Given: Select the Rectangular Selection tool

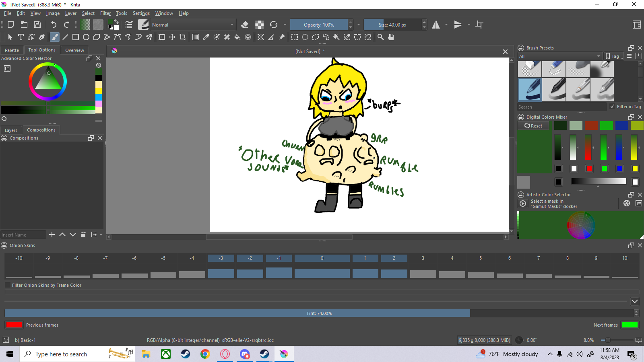Looking at the screenshot, I should click(295, 37).
